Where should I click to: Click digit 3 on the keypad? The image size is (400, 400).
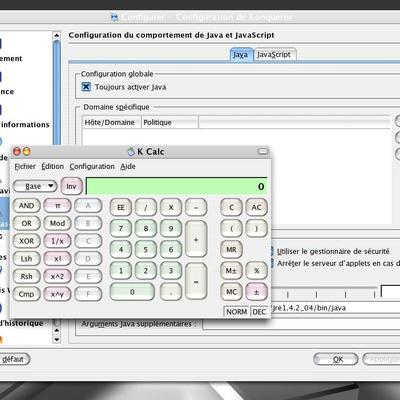[x=171, y=270]
